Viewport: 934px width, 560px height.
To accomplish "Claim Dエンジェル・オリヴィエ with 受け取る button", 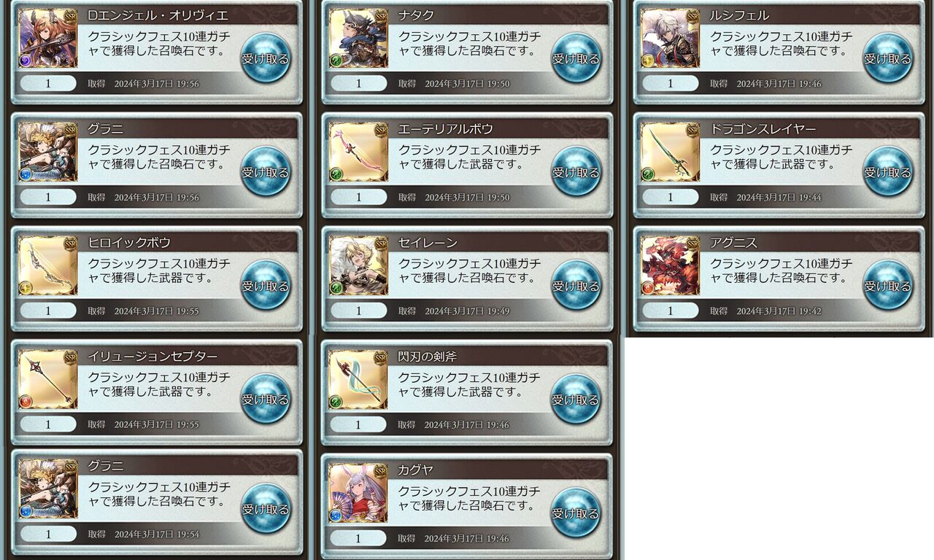I will [x=266, y=58].
